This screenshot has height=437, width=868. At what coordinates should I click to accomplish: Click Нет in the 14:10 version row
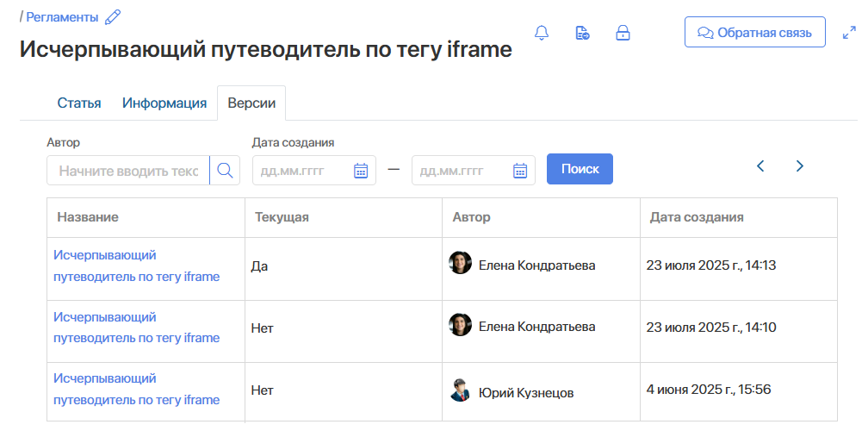pyautogui.click(x=262, y=328)
